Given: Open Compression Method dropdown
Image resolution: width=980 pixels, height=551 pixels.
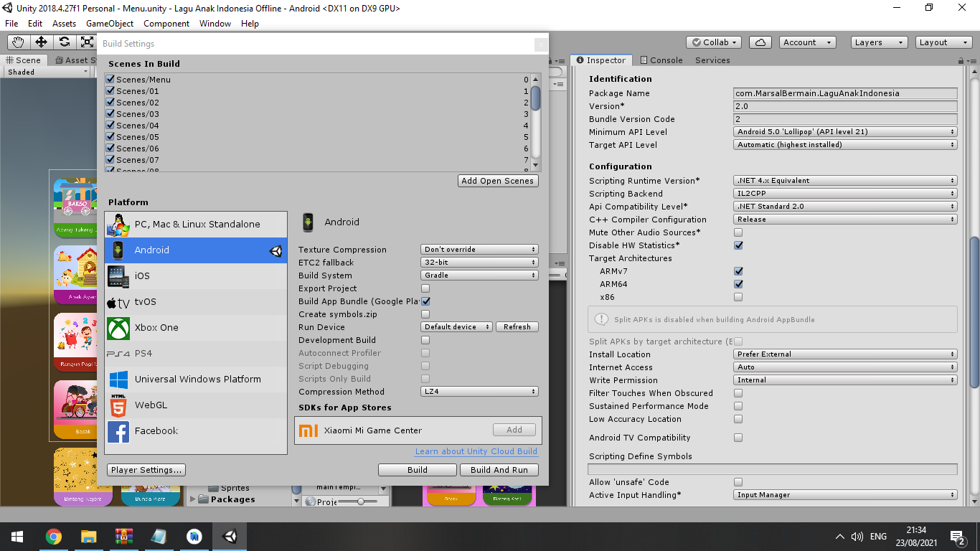Looking at the screenshot, I should 479,392.
